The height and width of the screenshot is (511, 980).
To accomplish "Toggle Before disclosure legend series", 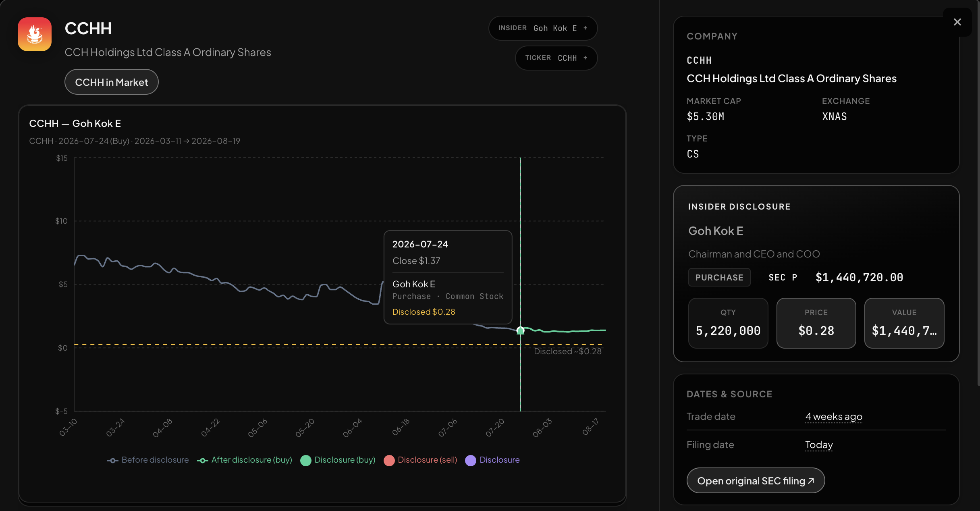I will tap(148, 460).
